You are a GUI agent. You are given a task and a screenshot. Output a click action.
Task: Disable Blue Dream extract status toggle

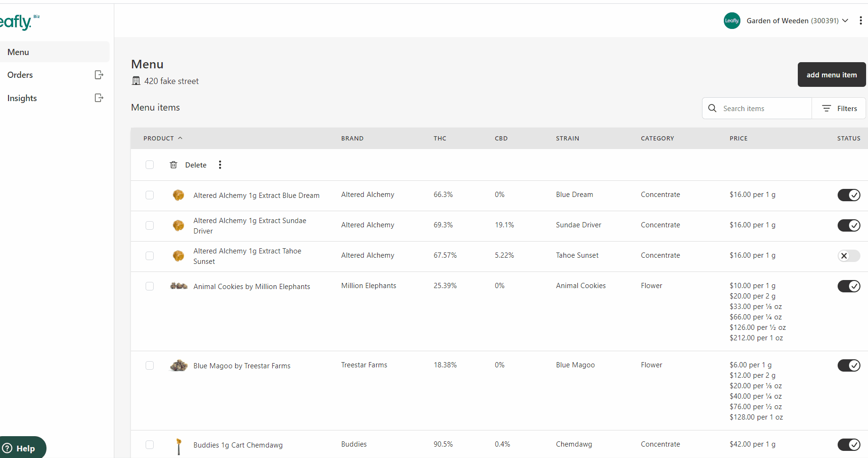click(849, 195)
